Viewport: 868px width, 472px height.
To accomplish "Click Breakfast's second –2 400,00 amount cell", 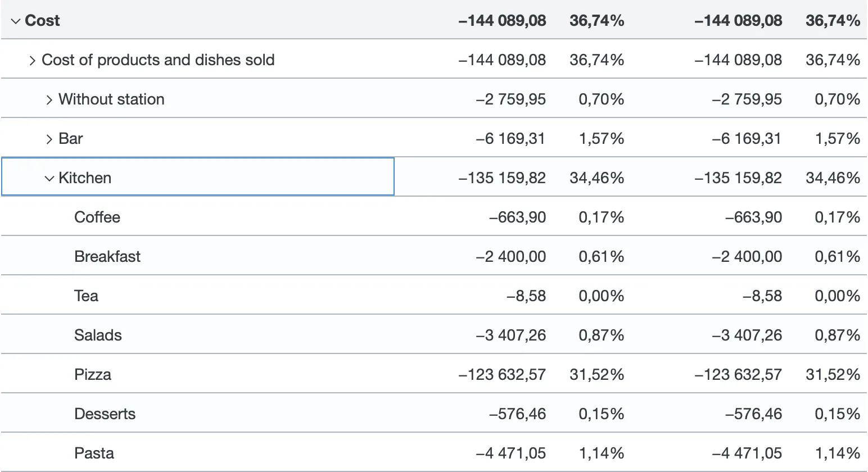I will click(x=747, y=257).
